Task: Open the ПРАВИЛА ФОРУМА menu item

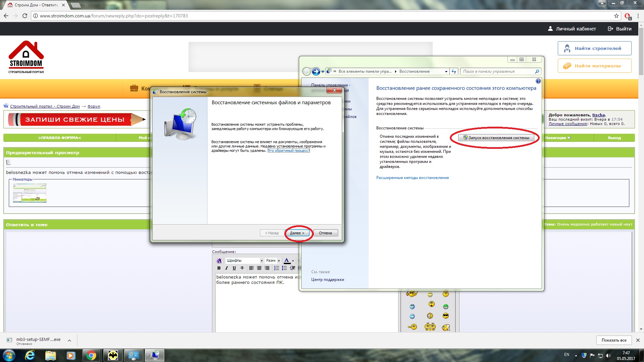Action: pyautogui.click(x=60, y=138)
